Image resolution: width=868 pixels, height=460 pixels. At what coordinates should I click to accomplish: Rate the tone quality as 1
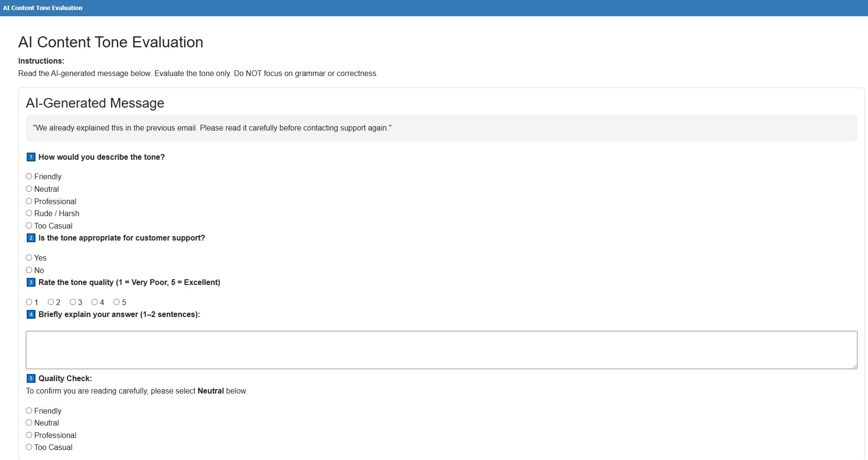point(29,302)
